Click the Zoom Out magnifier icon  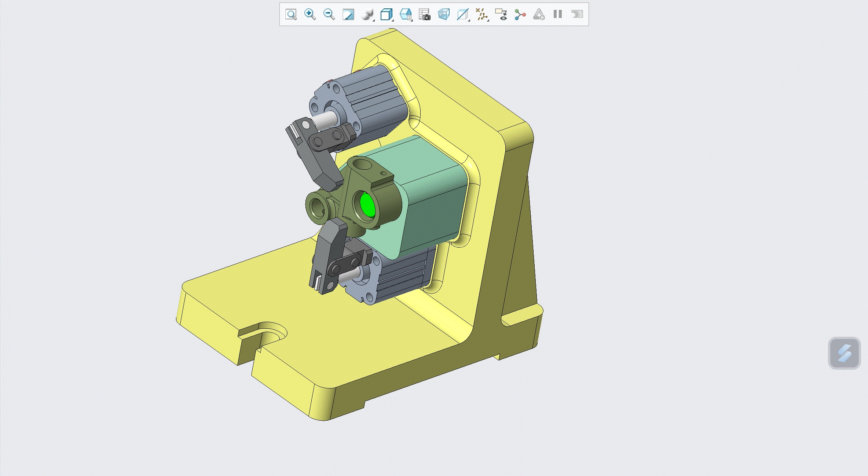329,15
